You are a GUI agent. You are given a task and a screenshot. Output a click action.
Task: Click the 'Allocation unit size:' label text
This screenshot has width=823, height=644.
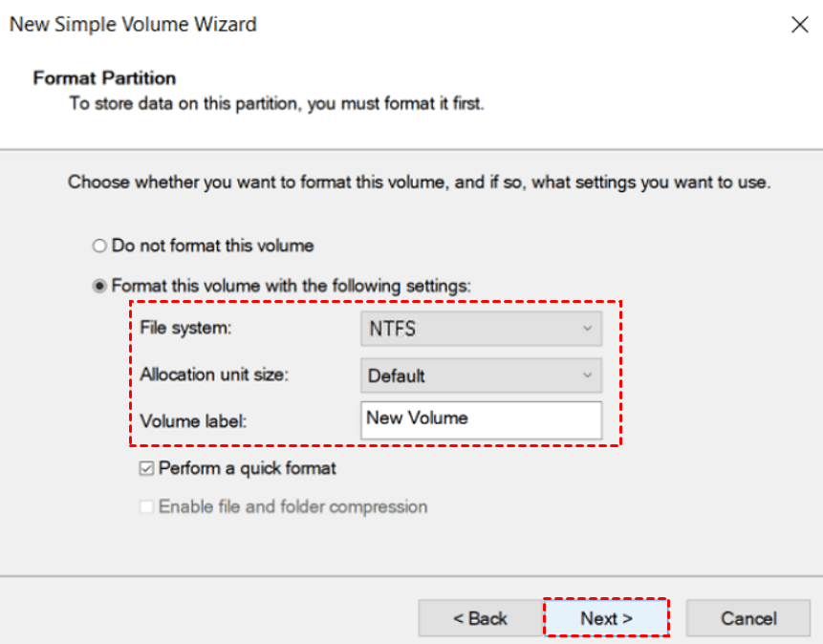pyautogui.click(x=213, y=375)
